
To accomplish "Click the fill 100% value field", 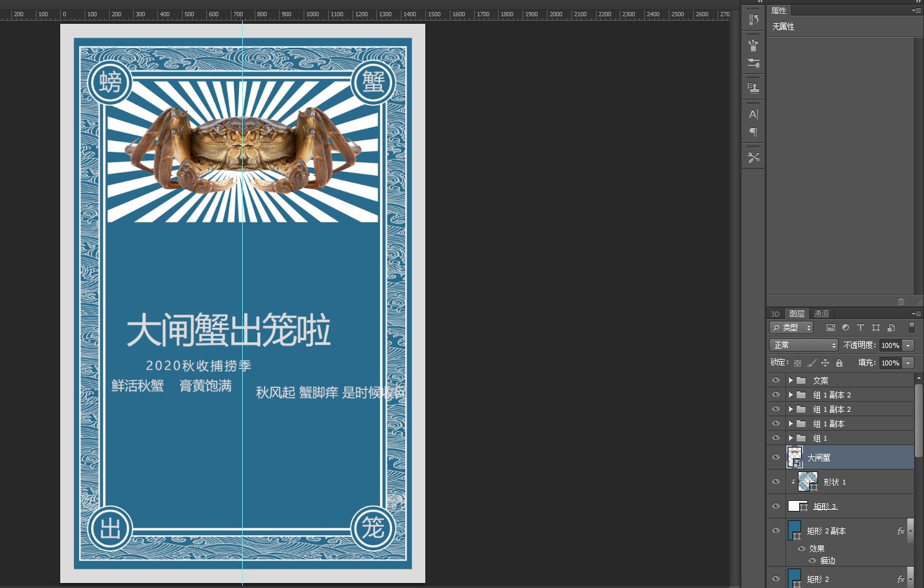I will [x=890, y=363].
